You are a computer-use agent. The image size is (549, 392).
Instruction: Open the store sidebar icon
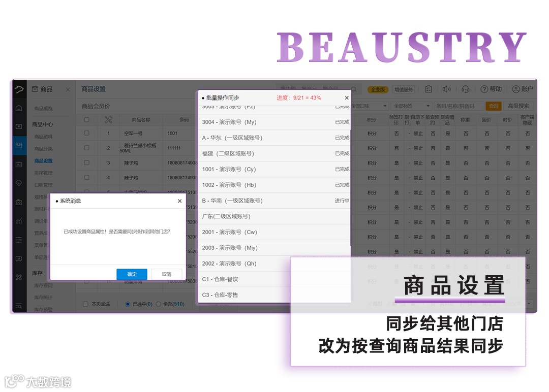tap(19, 202)
